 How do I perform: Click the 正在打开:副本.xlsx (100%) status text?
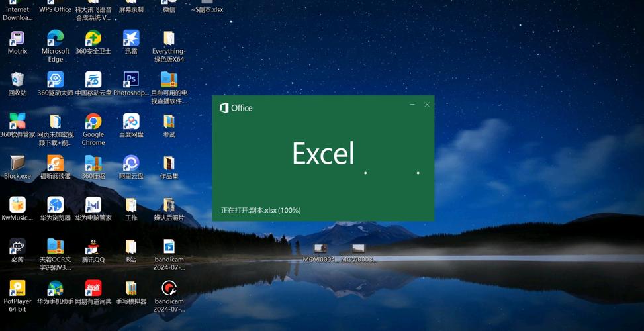[261, 211]
